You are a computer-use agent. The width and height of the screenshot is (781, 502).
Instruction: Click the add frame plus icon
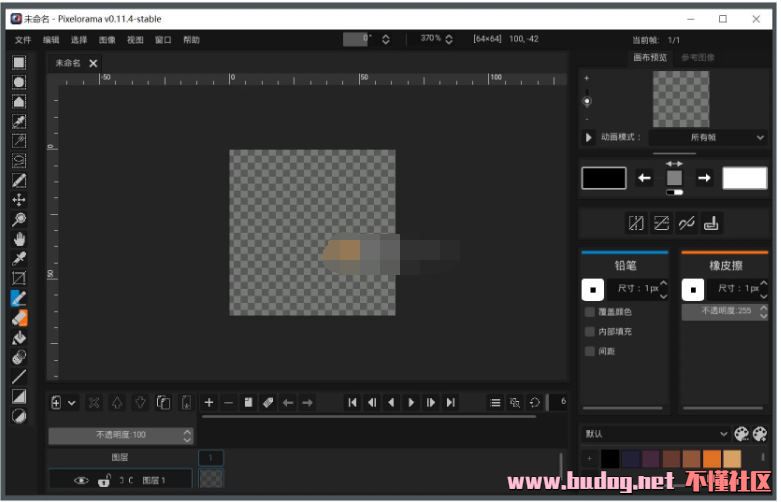(x=209, y=403)
